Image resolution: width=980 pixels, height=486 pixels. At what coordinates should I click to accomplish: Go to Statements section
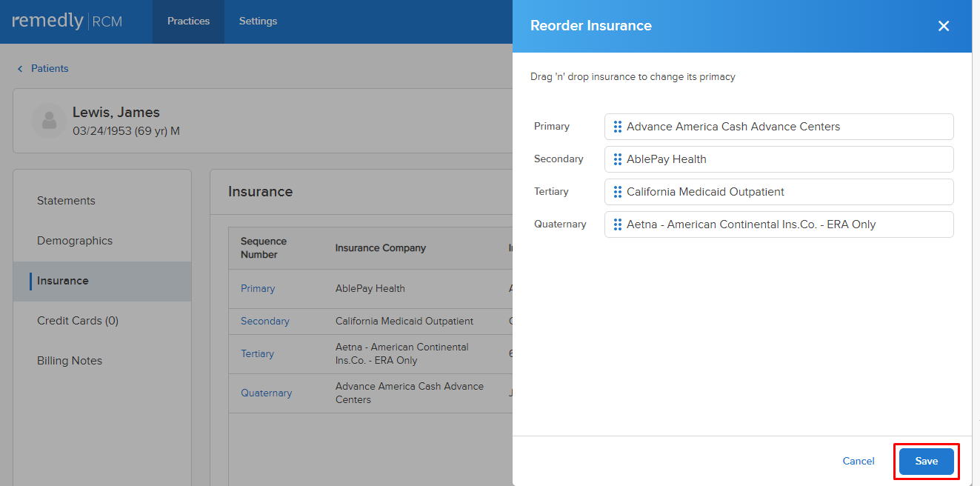(x=102, y=201)
